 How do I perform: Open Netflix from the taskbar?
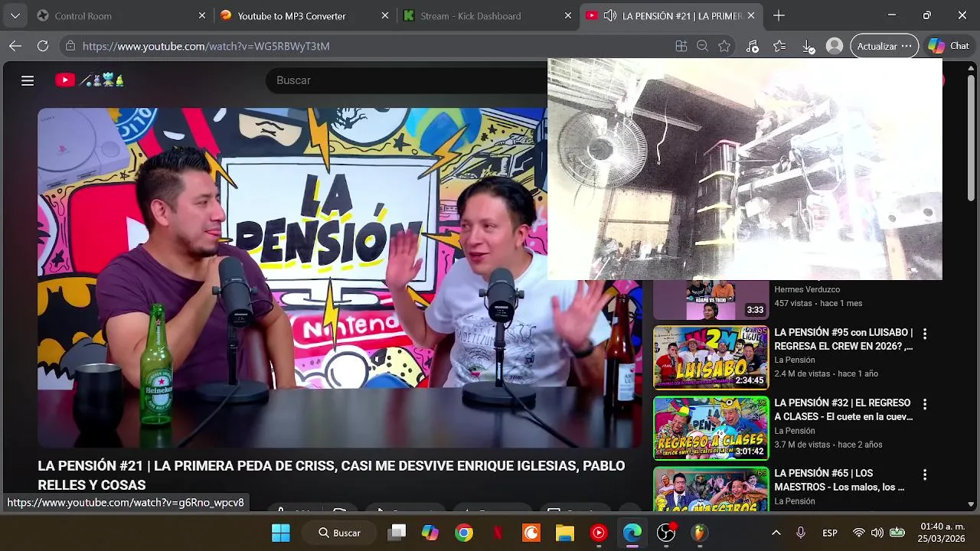pos(498,533)
